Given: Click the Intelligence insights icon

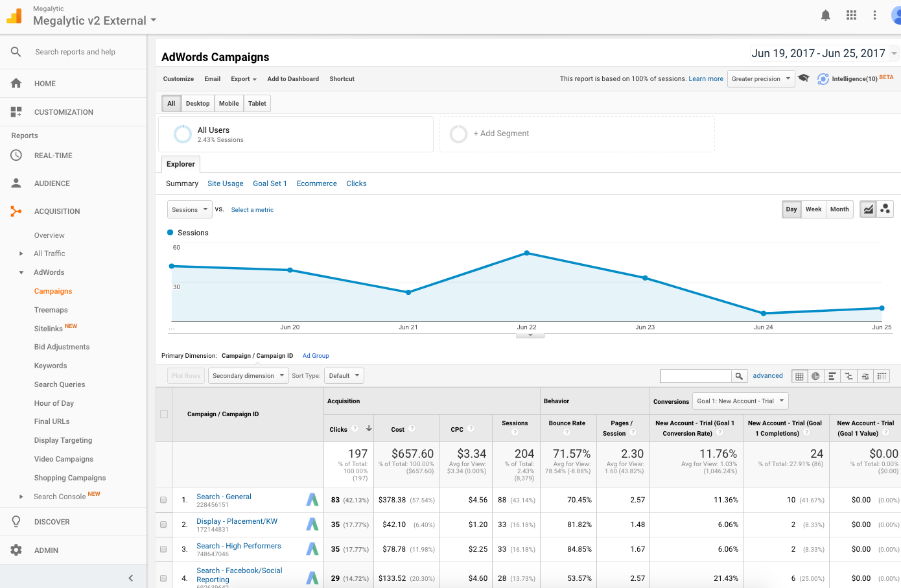Looking at the screenshot, I should (823, 79).
